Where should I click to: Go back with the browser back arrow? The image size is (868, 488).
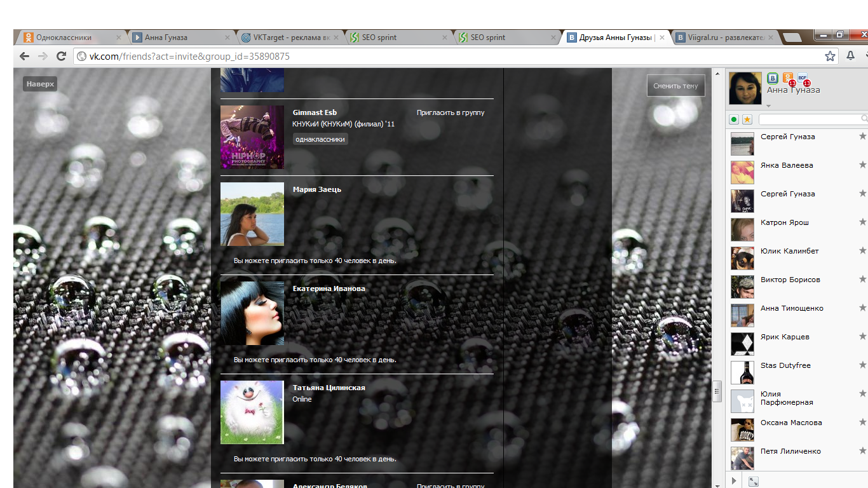24,56
